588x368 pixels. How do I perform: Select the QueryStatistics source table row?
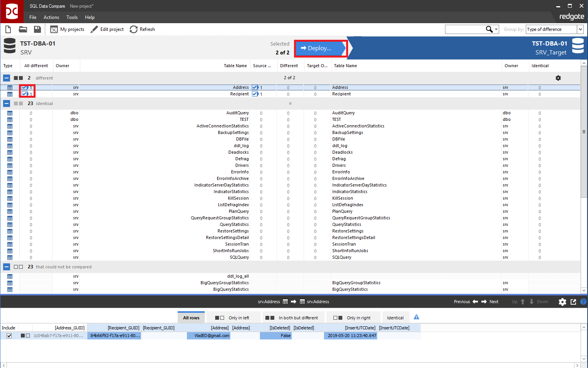[x=234, y=225]
